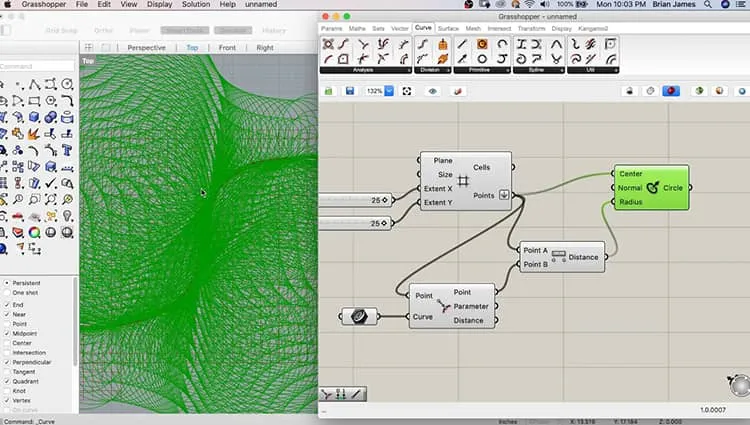
Task: Click the red shaded preview mode icon
Action: click(671, 91)
